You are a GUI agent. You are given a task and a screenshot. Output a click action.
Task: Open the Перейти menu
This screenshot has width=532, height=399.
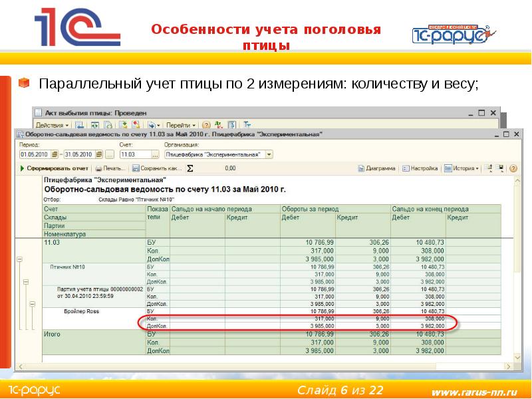pyautogui.click(x=180, y=125)
